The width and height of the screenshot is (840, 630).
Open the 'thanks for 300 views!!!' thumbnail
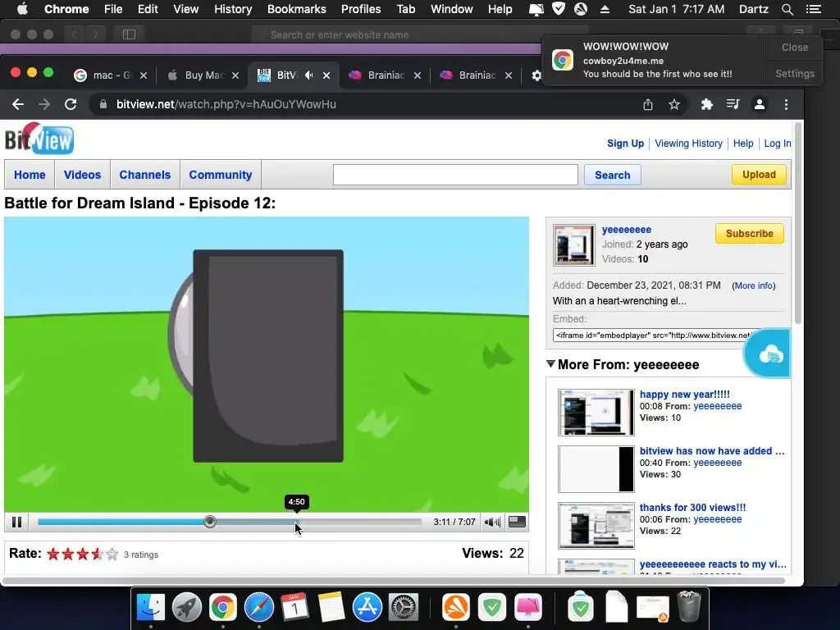(x=596, y=526)
